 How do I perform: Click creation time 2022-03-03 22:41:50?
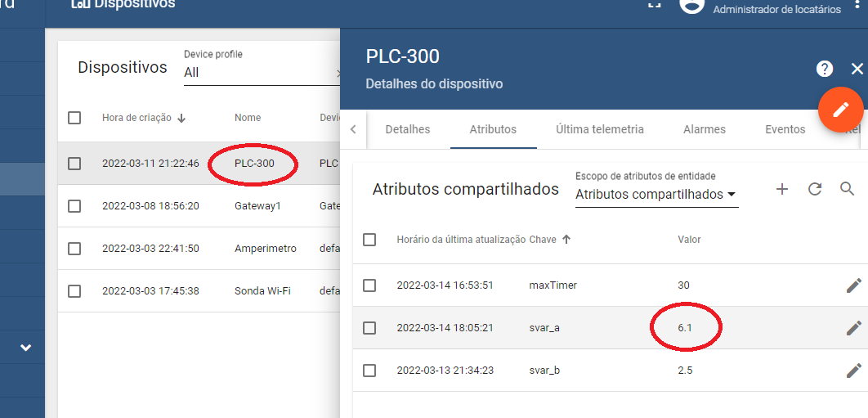[150, 249]
